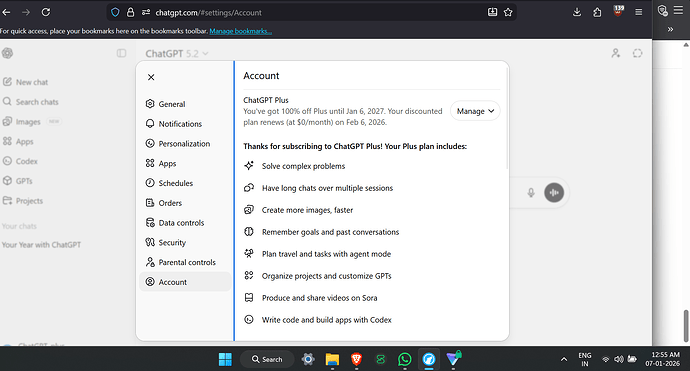690x371 pixels.
Task: Open Apps in the left sidebar
Action: [18, 142]
